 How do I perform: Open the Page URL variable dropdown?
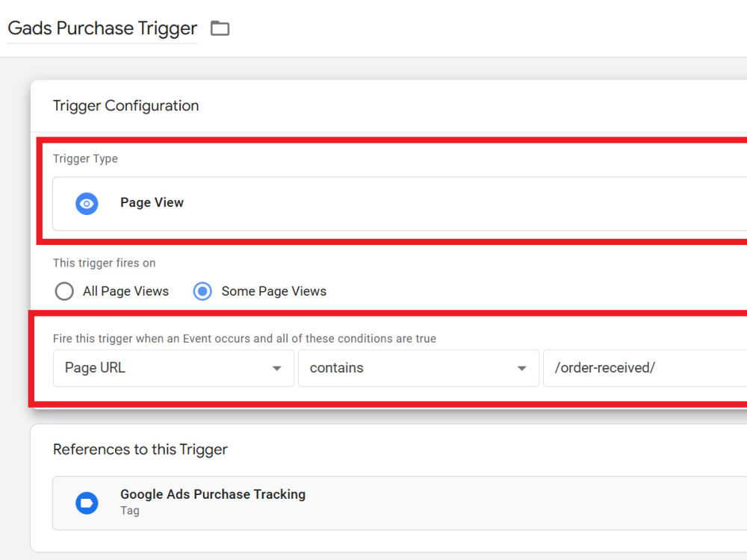coord(173,368)
